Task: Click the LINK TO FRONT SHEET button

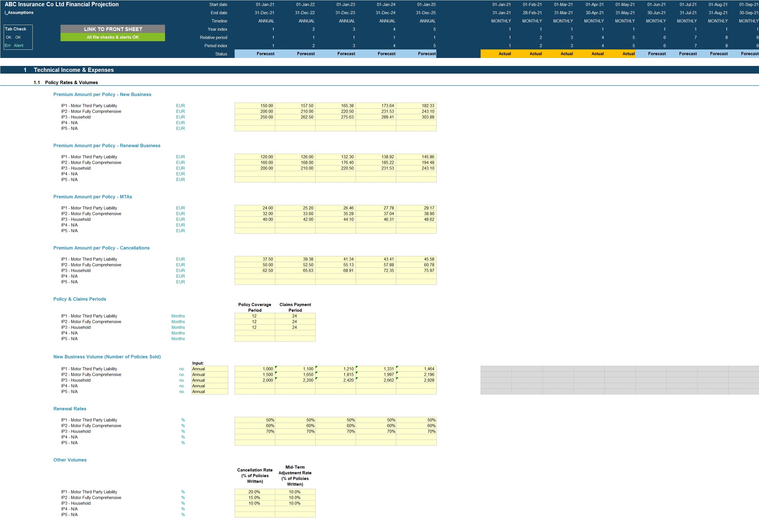Action: (x=112, y=29)
